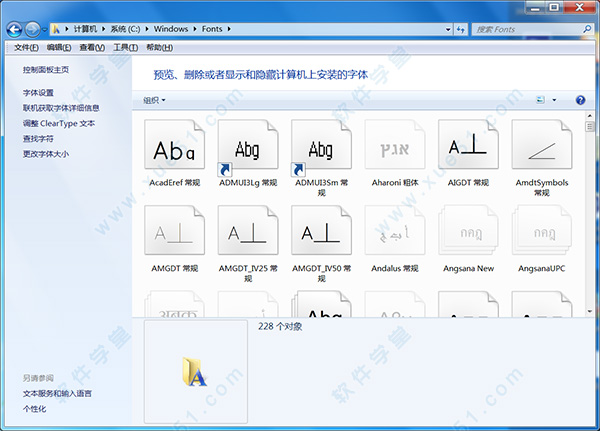Click the Back navigation arrow
The height and width of the screenshot is (431, 600).
15,29
